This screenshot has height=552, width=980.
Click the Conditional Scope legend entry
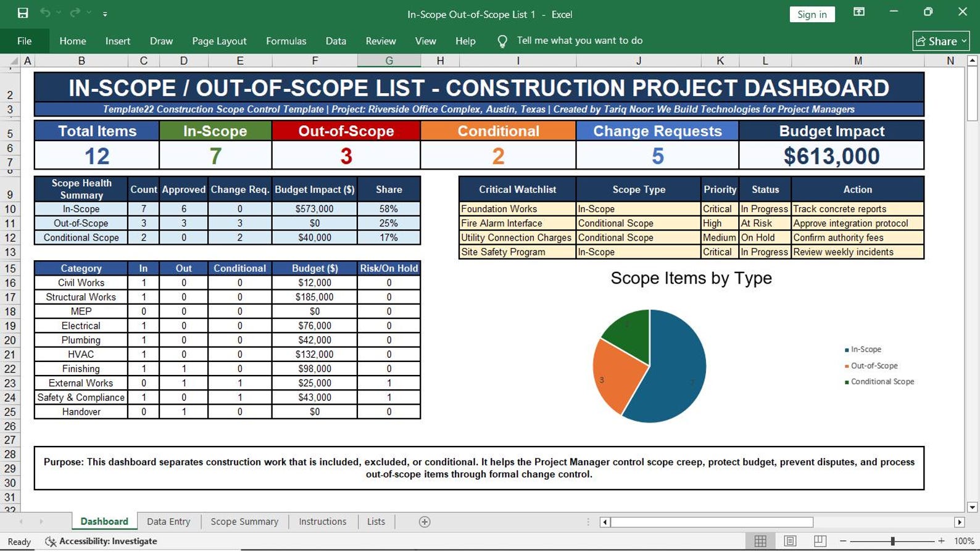pos(879,382)
